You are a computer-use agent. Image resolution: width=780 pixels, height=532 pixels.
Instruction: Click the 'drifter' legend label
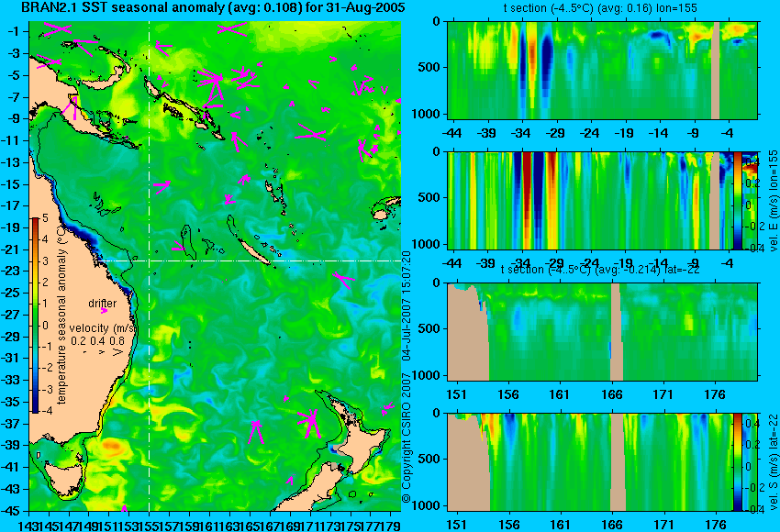[x=103, y=304]
